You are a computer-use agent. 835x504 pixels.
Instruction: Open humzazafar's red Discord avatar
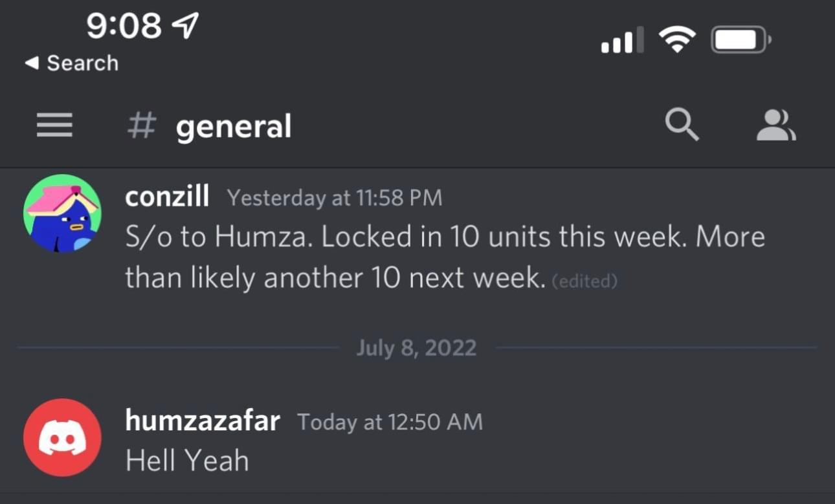pyautogui.click(x=62, y=437)
